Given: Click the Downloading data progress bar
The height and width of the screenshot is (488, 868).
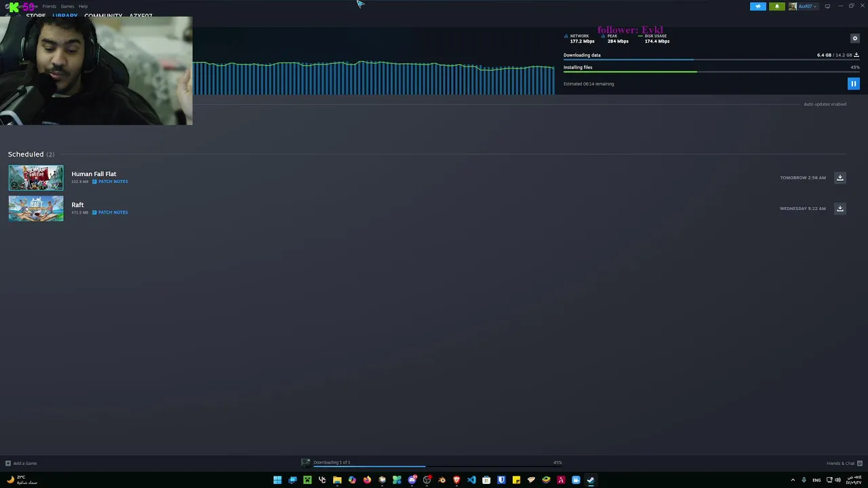Looking at the screenshot, I should pyautogui.click(x=711, y=60).
